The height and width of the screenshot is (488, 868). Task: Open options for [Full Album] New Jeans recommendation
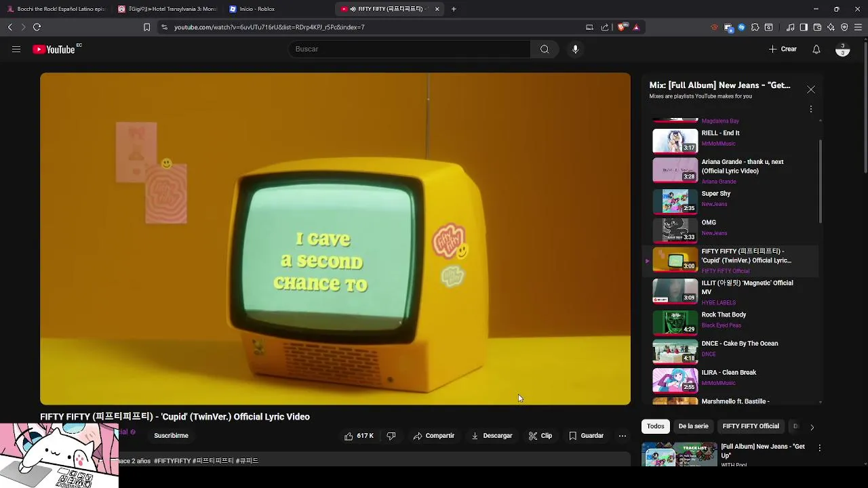coord(819,448)
